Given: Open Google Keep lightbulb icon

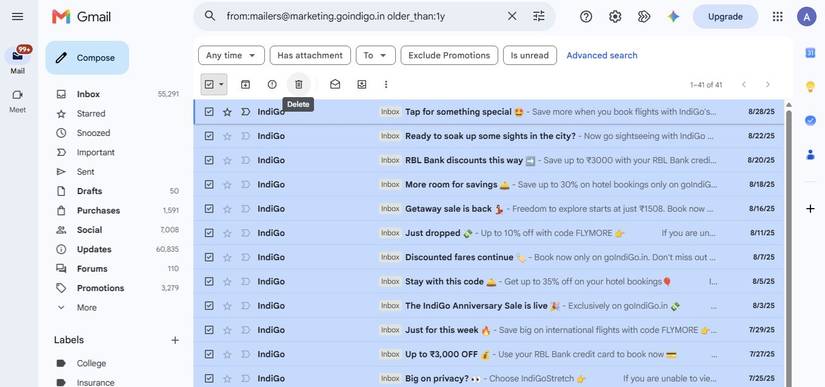Looking at the screenshot, I should click(x=810, y=87).
